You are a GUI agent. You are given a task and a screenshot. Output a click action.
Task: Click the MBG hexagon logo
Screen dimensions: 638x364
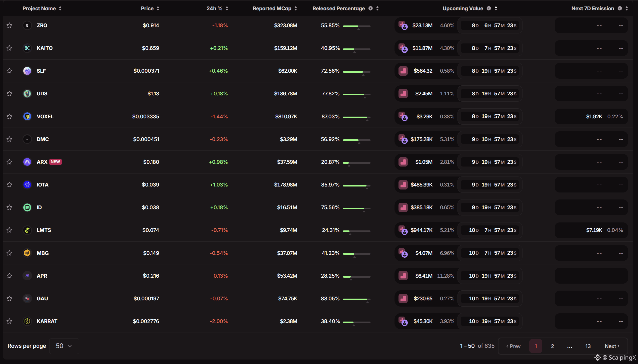(x=27, y=253)
